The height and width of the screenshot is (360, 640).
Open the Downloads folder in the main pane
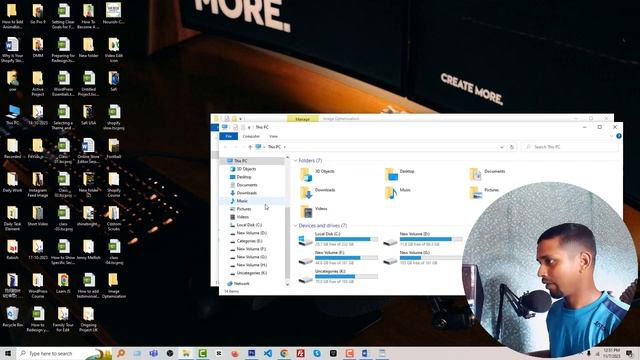coord(318,192)
